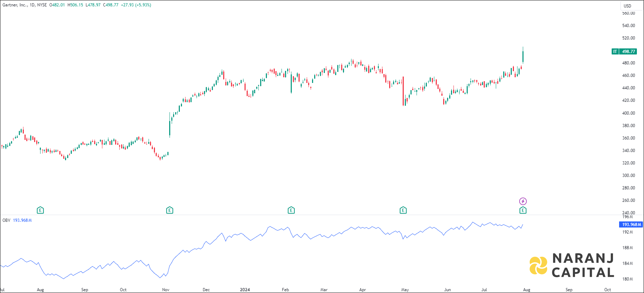Viewport: 644px width, 293px height.
Task: Select the low value L478.97
Action: tap(93, 5)
